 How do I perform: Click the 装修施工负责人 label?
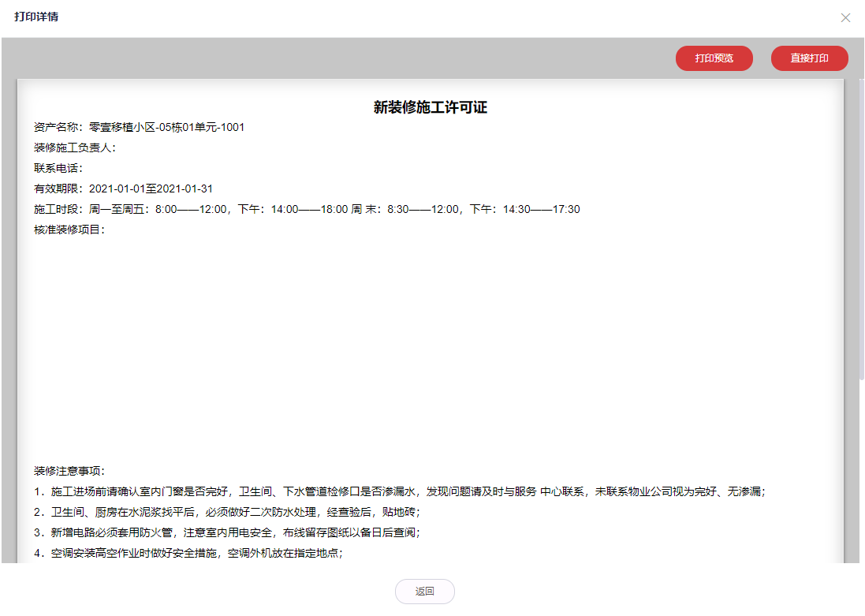[x=75, y=148]
